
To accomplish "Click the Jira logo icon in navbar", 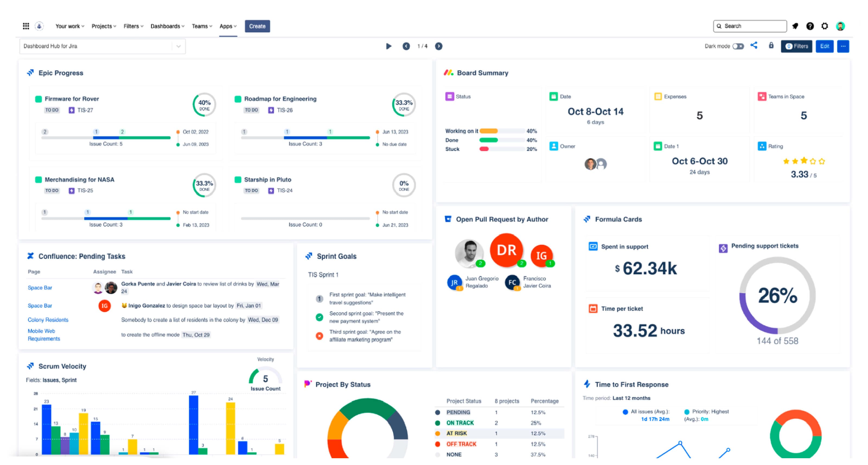I will pyautogui.click(x=39, y=26).
